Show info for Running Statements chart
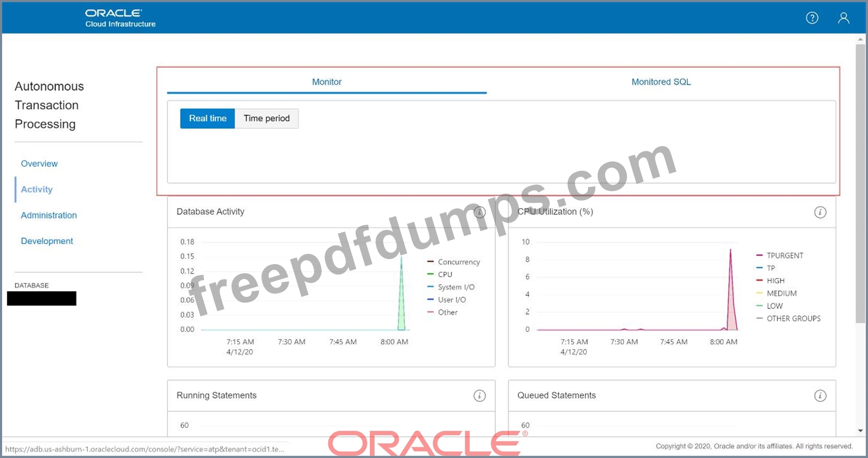Screen dimensions: 868x458 [x=479, y=396]
